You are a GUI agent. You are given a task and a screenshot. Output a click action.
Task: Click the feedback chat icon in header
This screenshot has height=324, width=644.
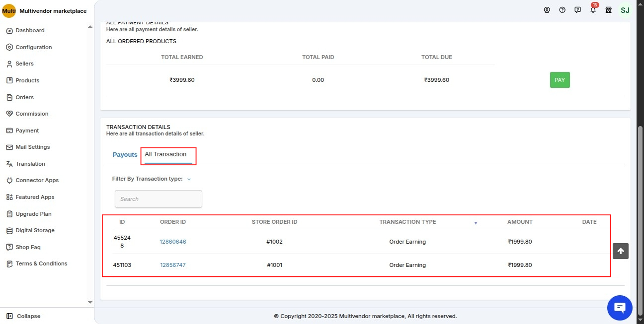[577, 10]
